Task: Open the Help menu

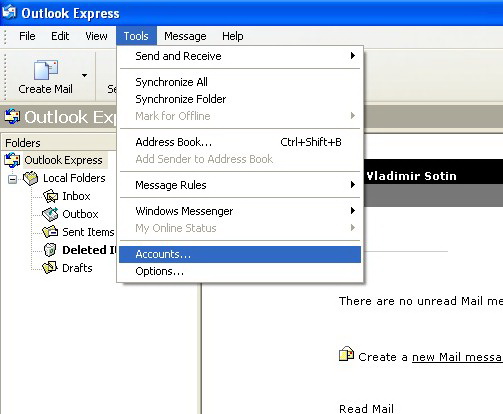Action: point(233,36)
